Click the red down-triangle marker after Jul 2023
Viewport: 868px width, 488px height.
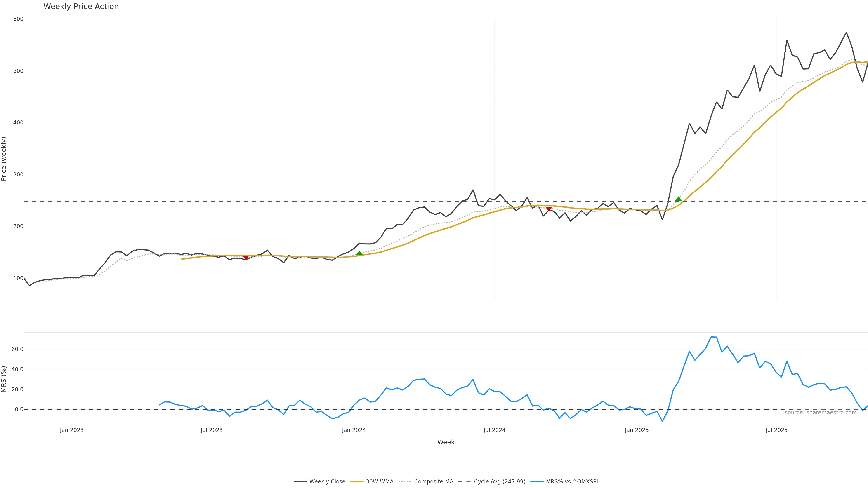pyautogui.click(x=246, y=257)
